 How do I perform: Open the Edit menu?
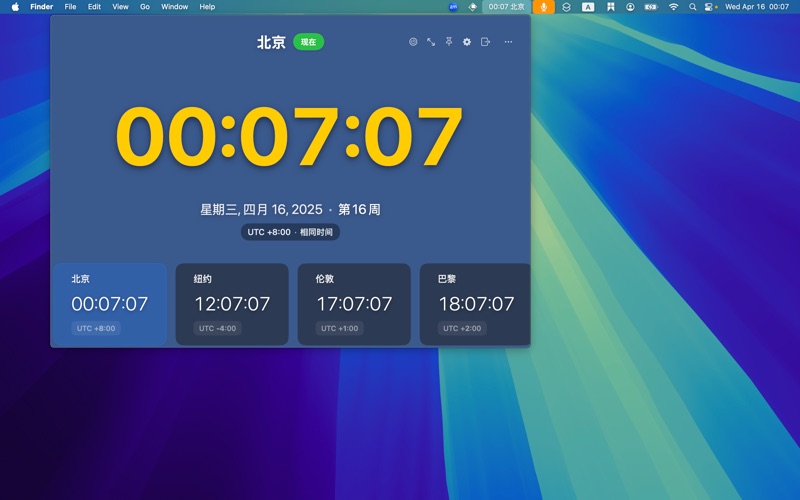click(x=94, y=7)
